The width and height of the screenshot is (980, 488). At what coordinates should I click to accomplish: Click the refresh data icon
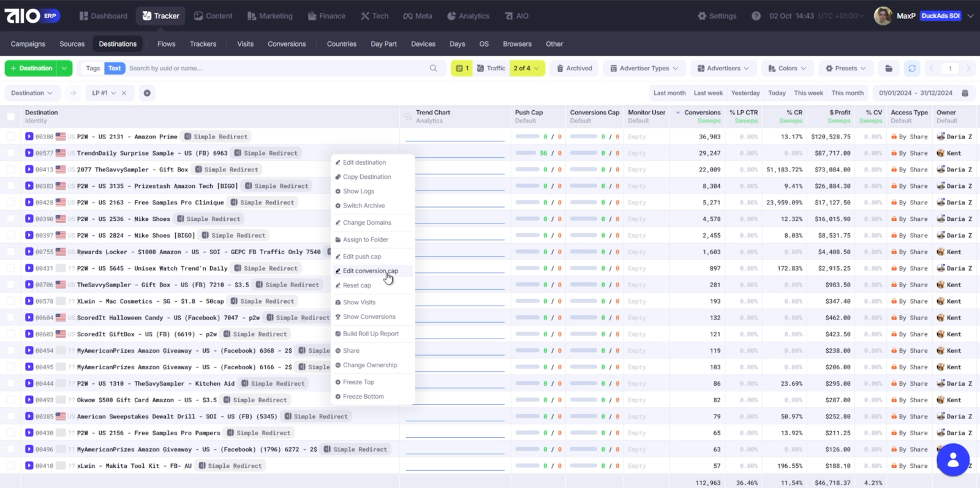click(912, 69)
